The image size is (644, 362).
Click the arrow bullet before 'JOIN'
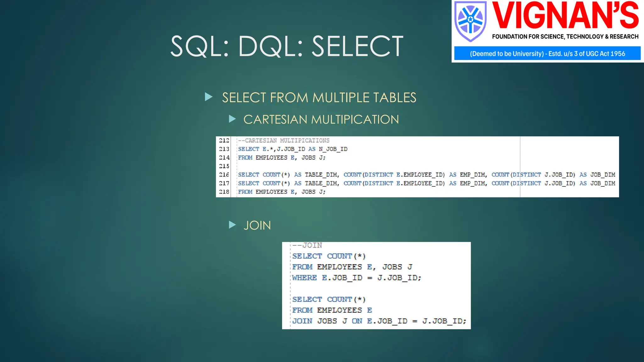(x=232, y=225)
